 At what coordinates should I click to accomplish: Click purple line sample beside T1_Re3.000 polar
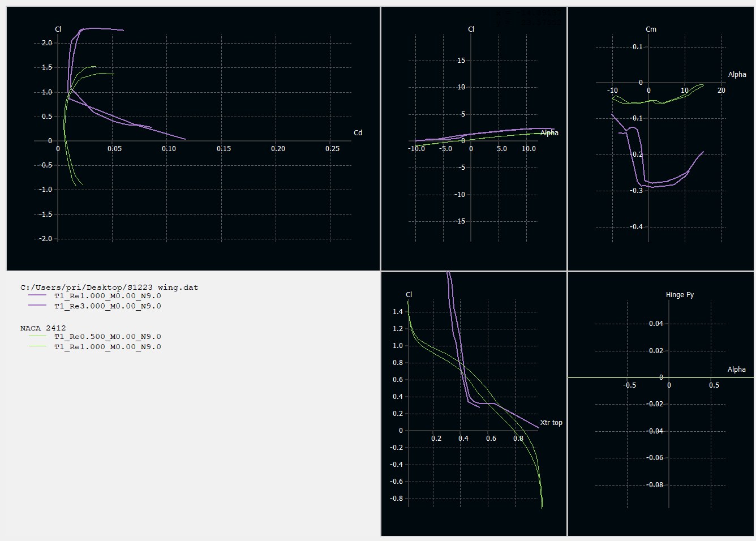click(37, 306)
